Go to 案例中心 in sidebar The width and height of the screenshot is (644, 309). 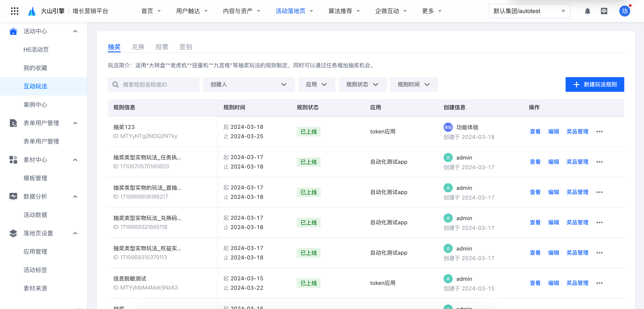[35, 105]
